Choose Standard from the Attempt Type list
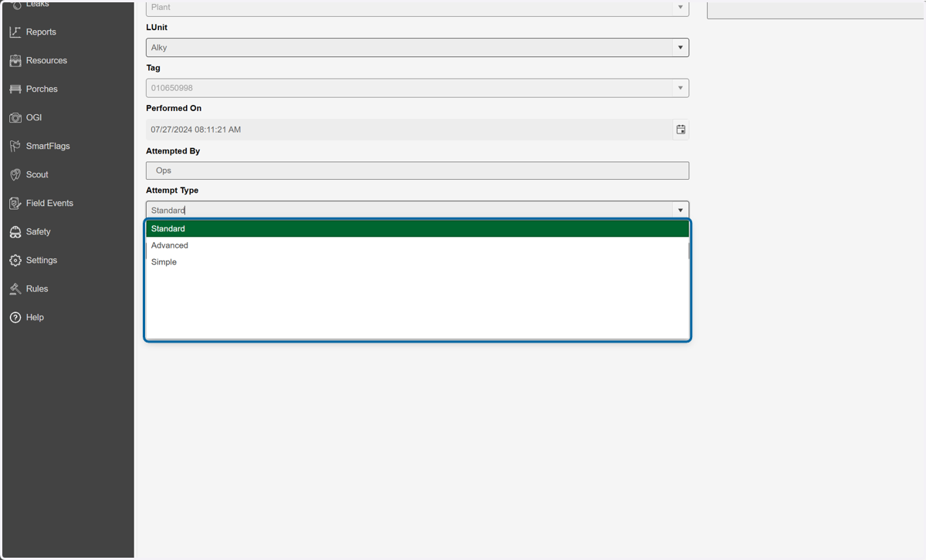 click(417, 228)
